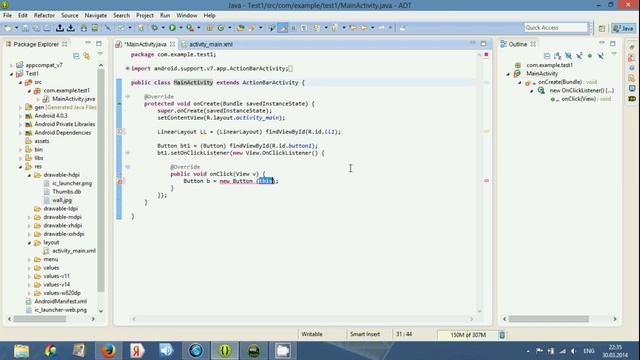
Task: Open the Run button dropdown arrow
Action: click(x=180, y=28)
